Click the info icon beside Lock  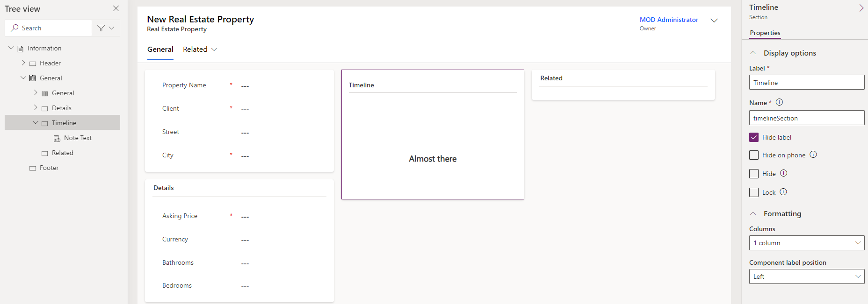tap(783, 192)
